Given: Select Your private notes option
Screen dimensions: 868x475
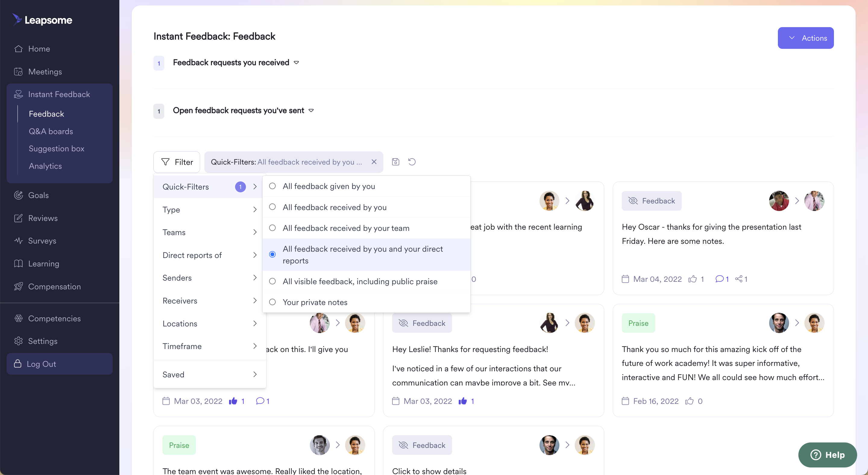Looking at the screenshot, I should (366, 302).
